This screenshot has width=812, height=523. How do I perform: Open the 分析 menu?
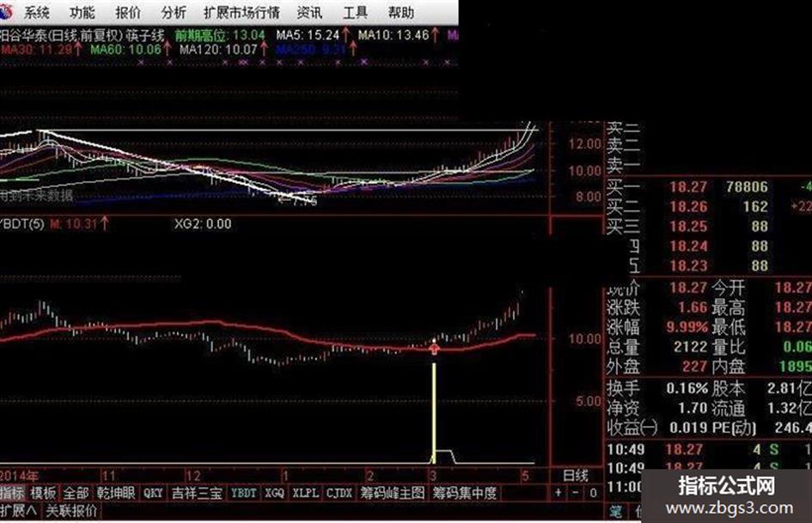tap(174, 12)
